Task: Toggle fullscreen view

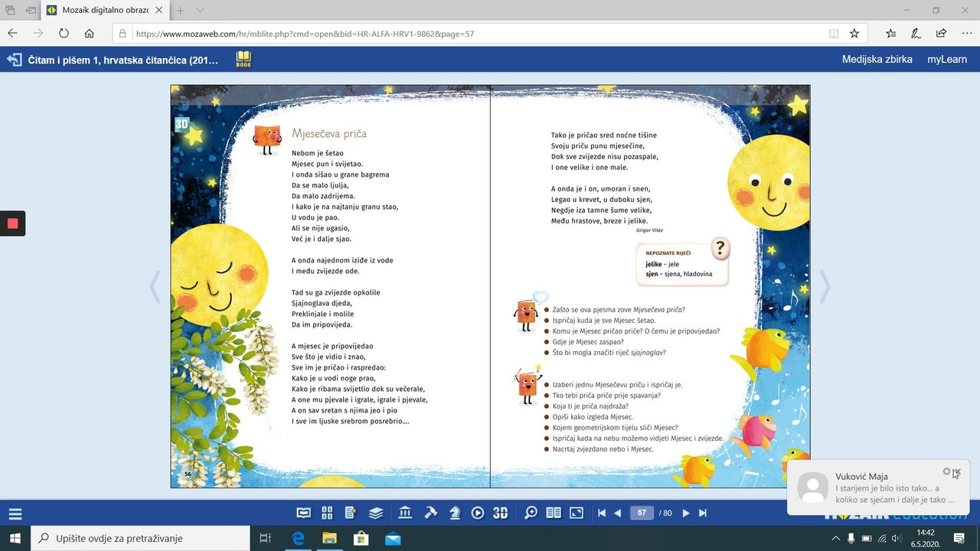Action: [x=577, y=513]
